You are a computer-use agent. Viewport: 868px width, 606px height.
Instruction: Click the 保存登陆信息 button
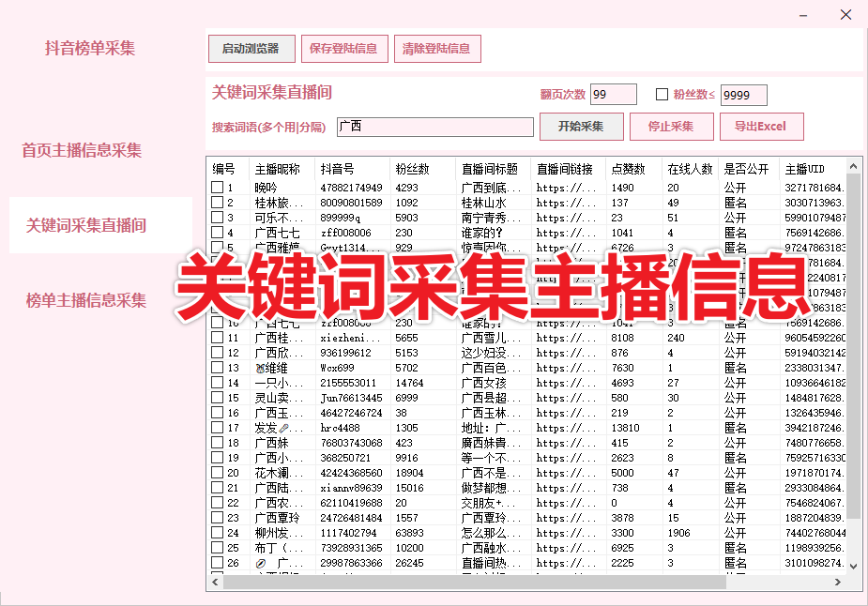pos(343,49)
